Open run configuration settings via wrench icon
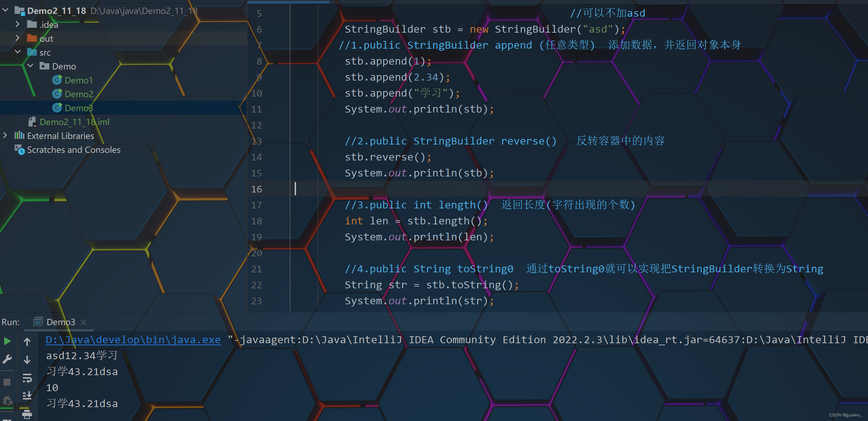This screenshot has height=421, width=868. click(7, 358)
